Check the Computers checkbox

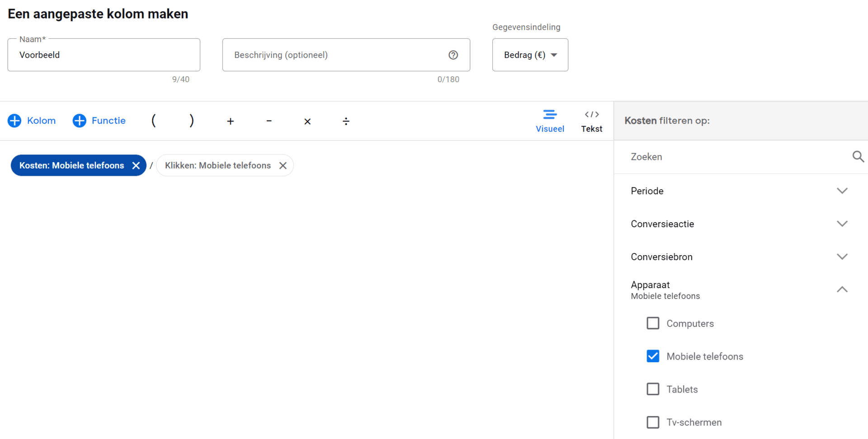click(653, 323)
